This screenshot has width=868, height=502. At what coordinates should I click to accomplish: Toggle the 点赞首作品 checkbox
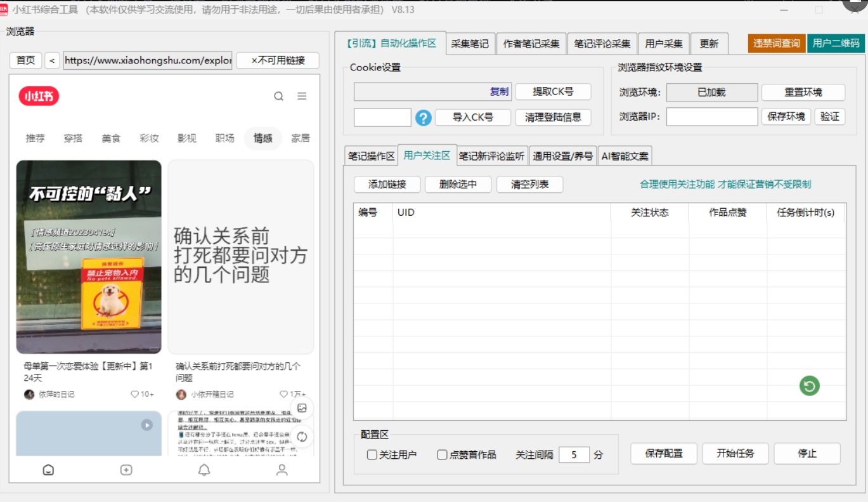[443, 455]
